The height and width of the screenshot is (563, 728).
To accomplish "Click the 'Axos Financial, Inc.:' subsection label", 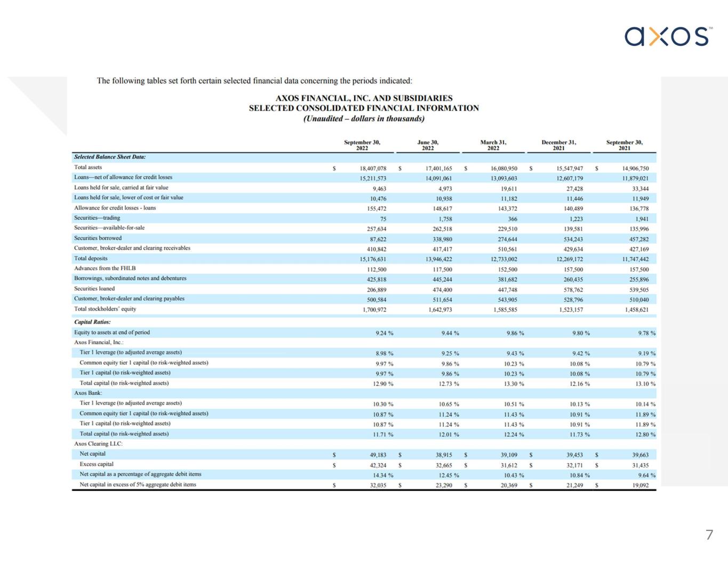I will pos(99,343).
